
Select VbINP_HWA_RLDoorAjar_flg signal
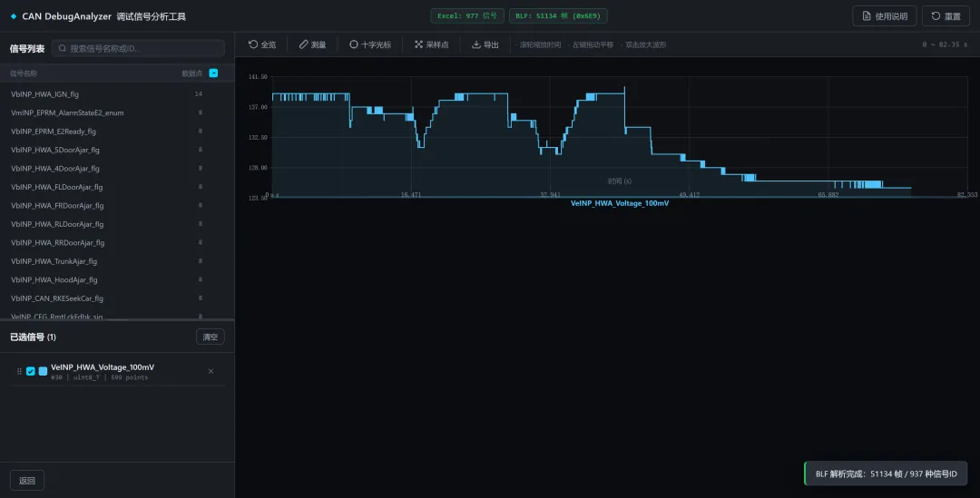tap(117, 224)
